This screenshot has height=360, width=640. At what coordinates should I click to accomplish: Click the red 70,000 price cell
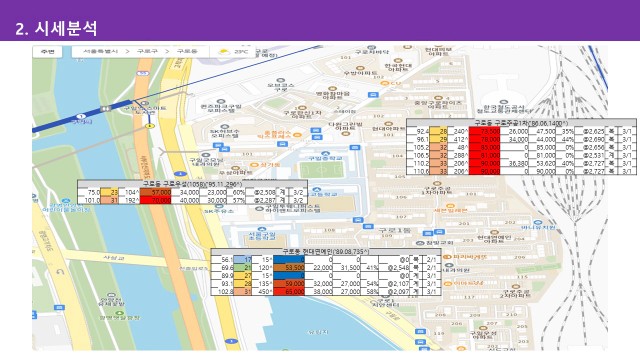click(x=156, y=200)
